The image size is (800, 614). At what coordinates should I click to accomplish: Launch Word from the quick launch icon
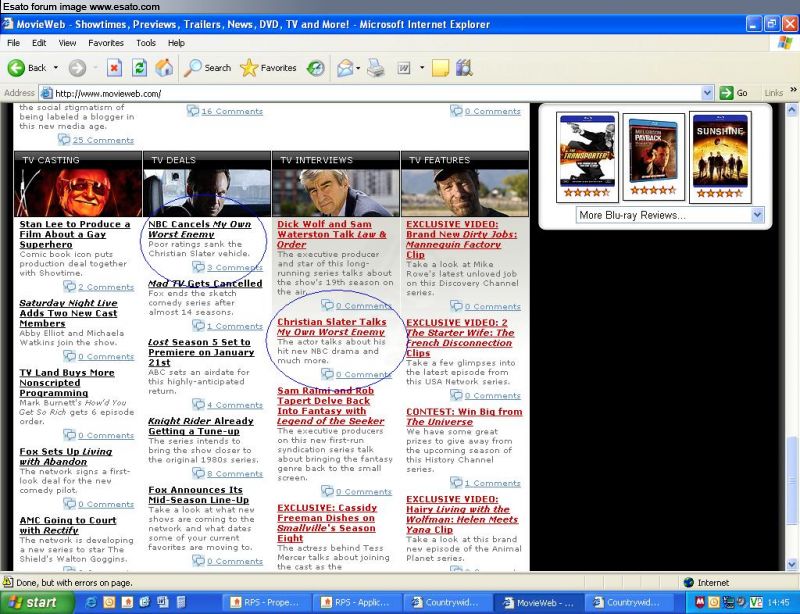point(163,602)
